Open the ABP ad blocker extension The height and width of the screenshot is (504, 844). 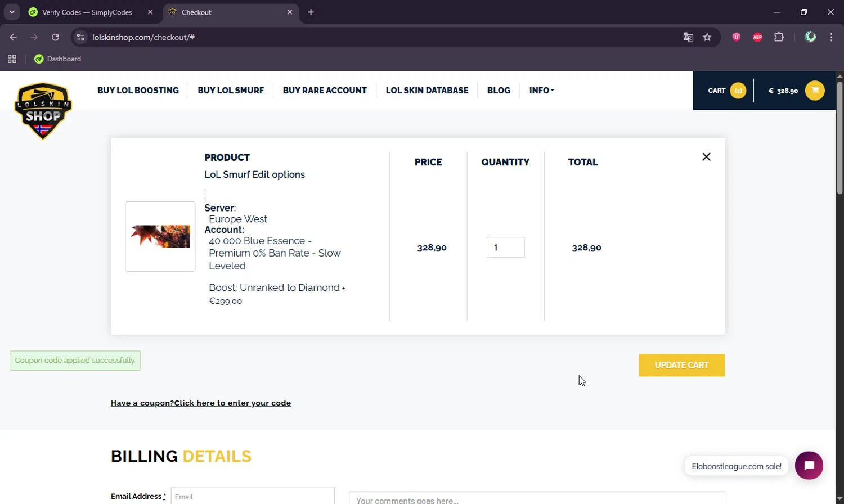click(x=757, y=37)
